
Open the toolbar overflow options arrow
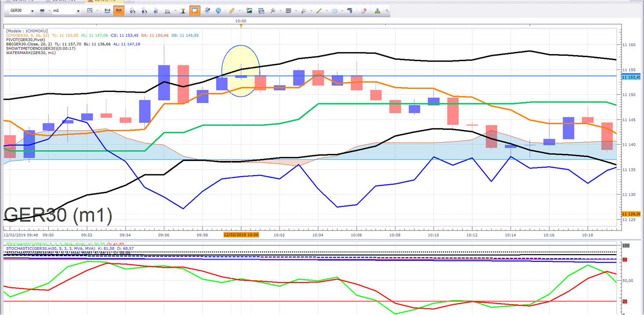[x=387, y=11]
